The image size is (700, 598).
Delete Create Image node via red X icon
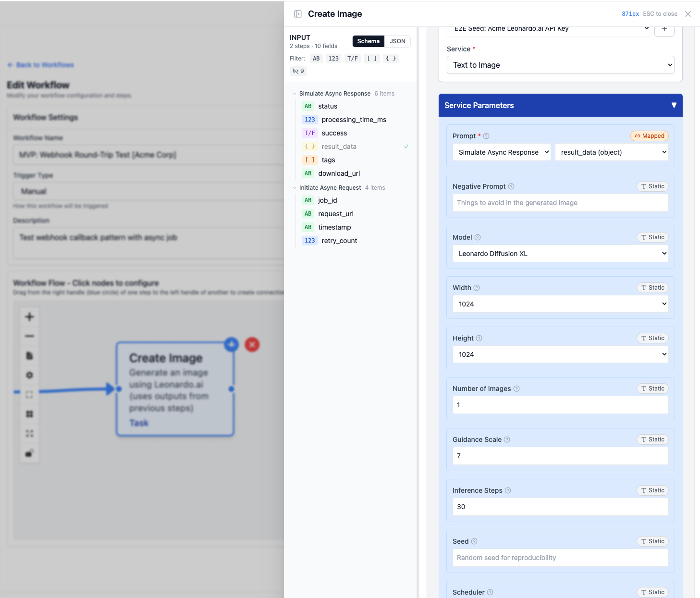click(252, 344)
